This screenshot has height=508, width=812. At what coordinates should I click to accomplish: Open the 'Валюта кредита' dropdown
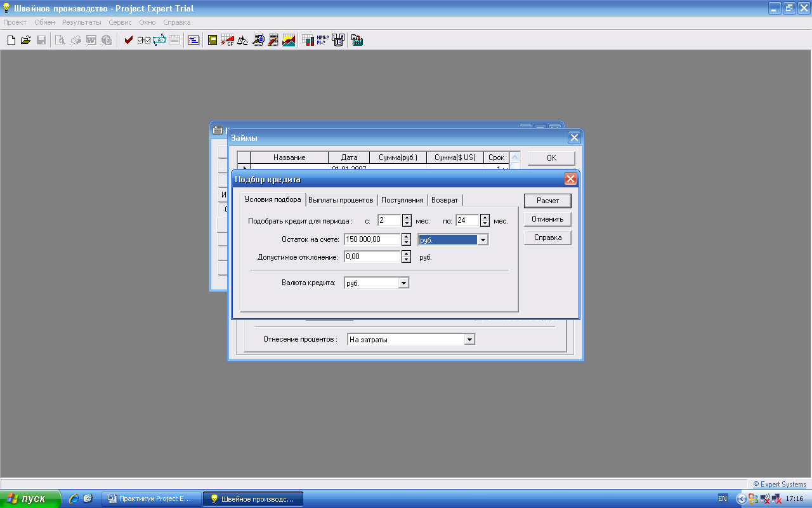pos(403,283)
